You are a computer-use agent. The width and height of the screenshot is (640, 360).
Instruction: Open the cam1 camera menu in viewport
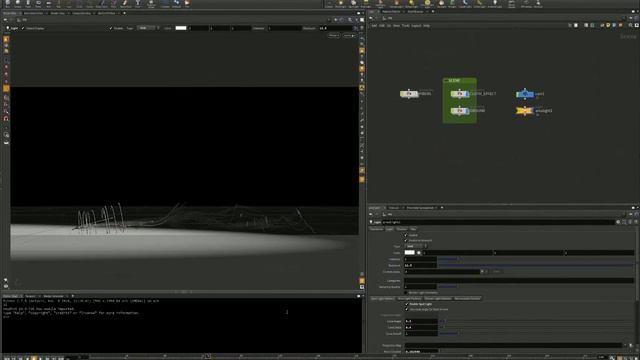349,36
